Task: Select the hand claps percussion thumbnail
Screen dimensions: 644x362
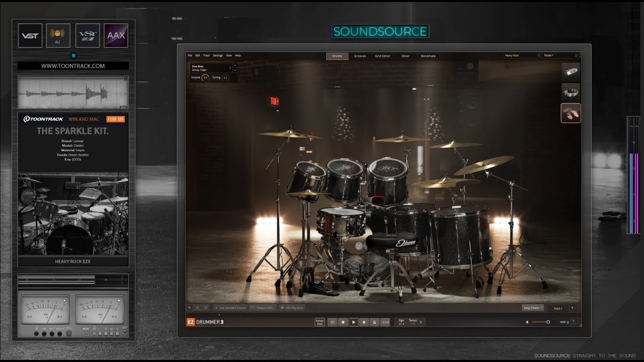Action: 571,113
